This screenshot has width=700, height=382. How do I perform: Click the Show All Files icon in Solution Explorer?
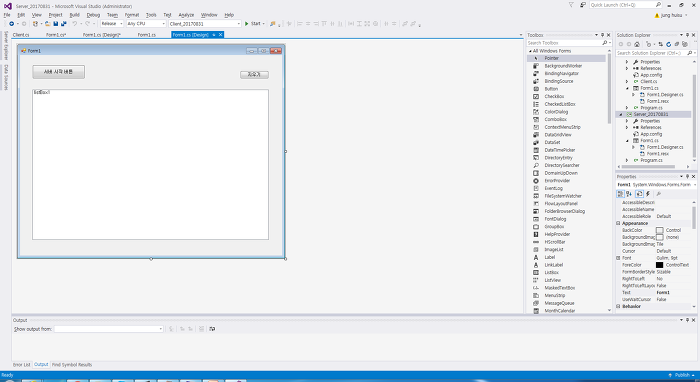[x=685, y=44]
